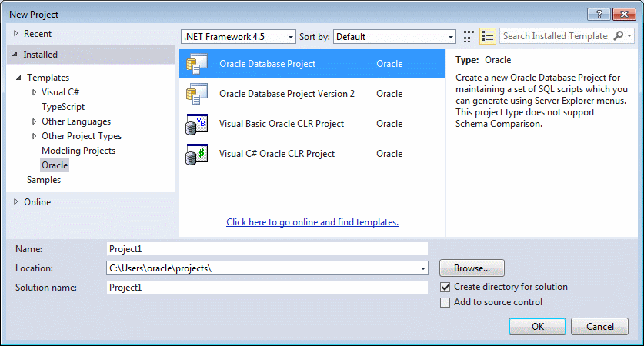Viewport: 644px width, 346px height.
Task: Choose Oracle Database Project Version 2 icon
Action: click(197, 94)
